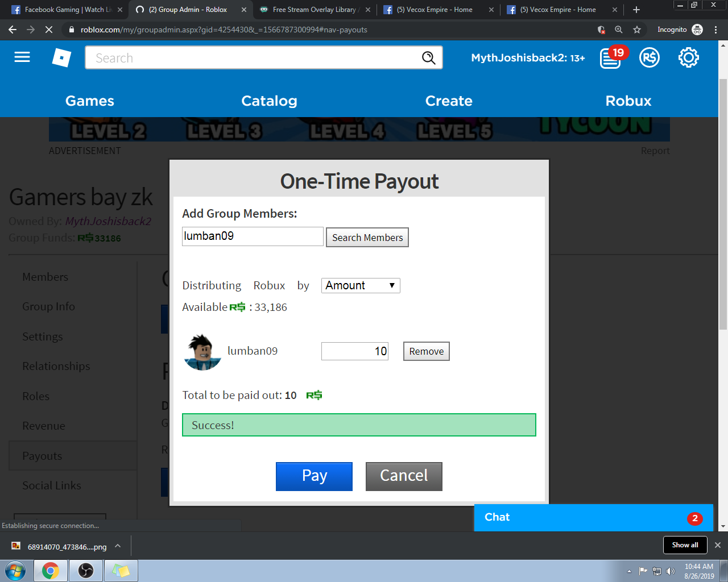
Task: Expand options for downloaded png file
Action: tap(118, 546)
